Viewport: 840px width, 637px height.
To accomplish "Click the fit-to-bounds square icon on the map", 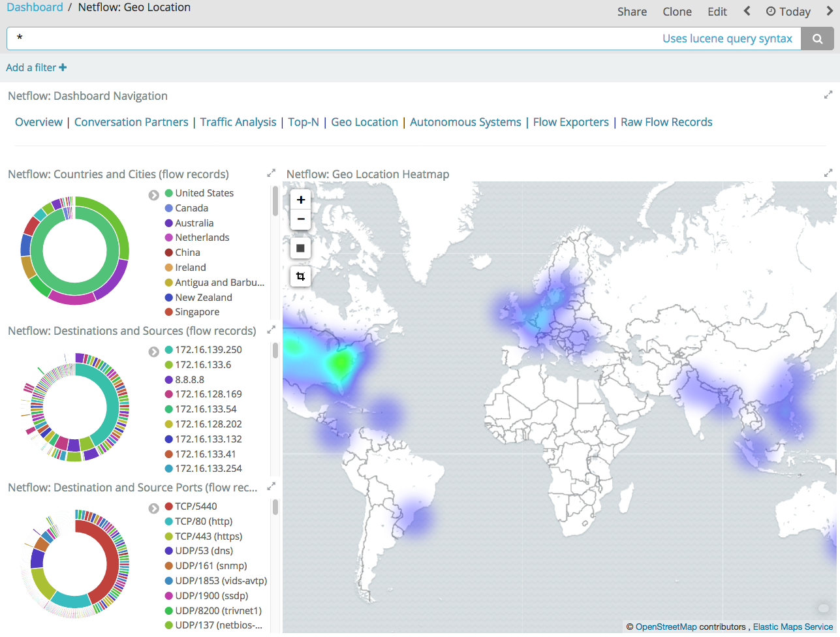I will click(300, 248).
